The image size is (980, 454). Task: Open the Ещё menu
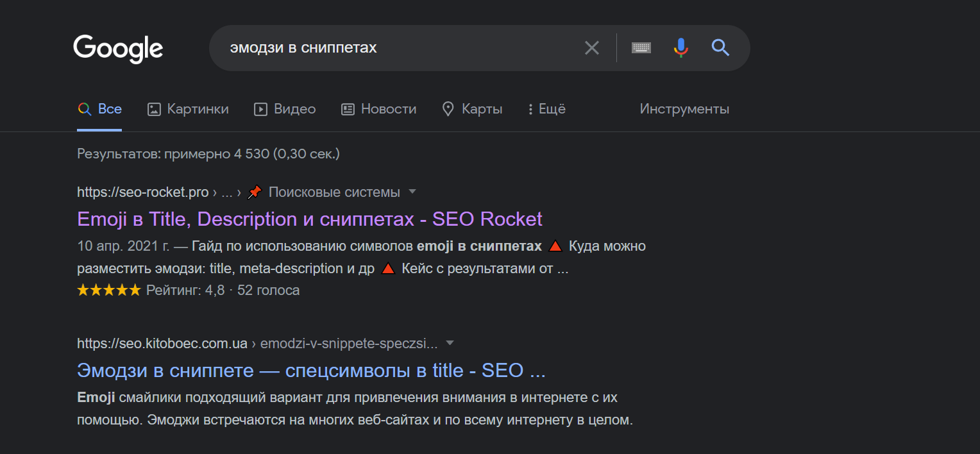coord(546,109)
